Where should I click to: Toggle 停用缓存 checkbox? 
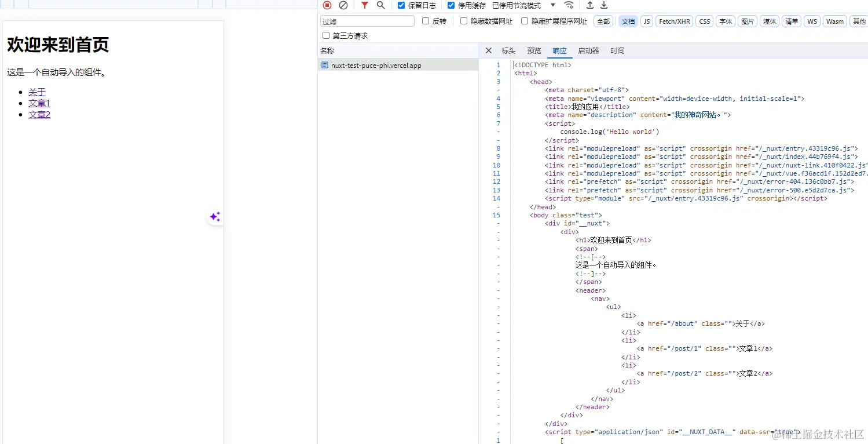pyautogui.click(x=451, y=5)
